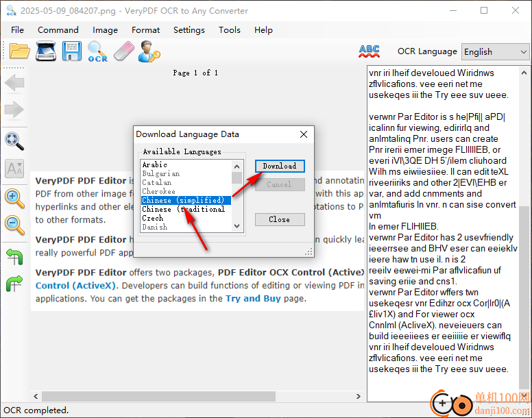Select Czech in language list
Image resolution: width=532 pixels, height=418 pixels.
click(186, 218)
